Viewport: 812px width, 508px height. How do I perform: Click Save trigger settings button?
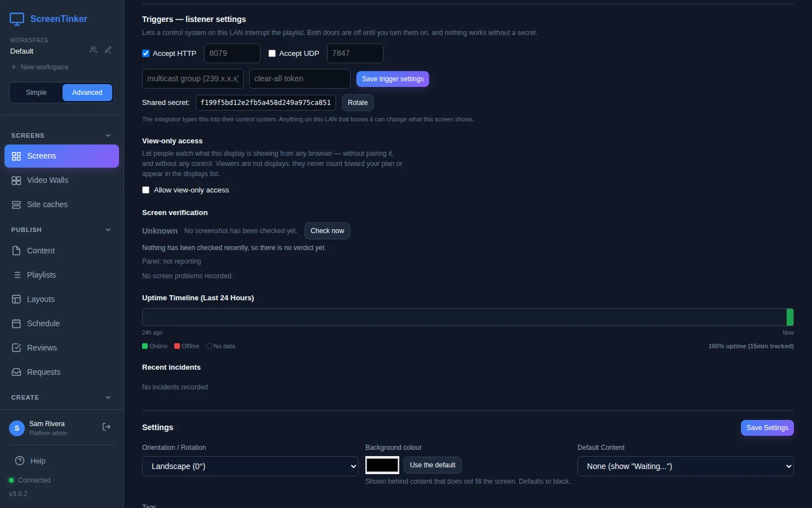pos(392,79)
